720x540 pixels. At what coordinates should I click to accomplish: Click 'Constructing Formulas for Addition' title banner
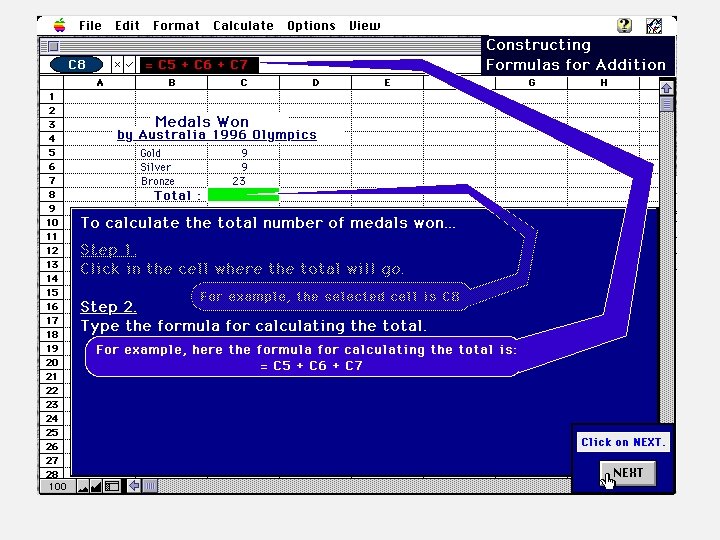tap(576, 55)
